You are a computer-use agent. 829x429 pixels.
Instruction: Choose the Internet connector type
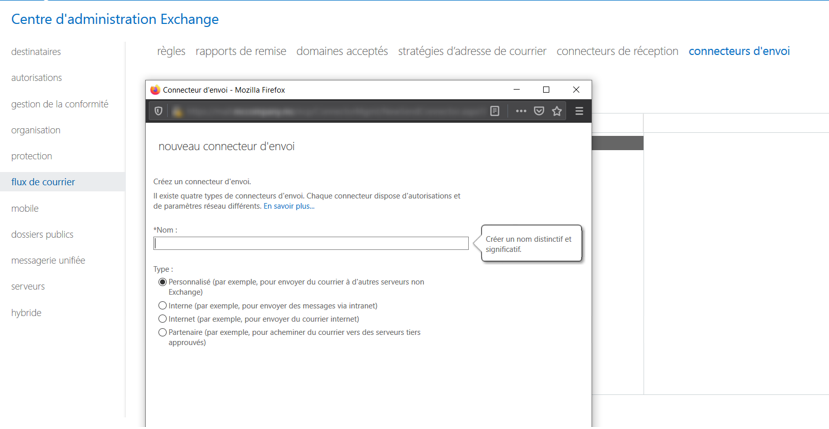(x=162, y=319)
